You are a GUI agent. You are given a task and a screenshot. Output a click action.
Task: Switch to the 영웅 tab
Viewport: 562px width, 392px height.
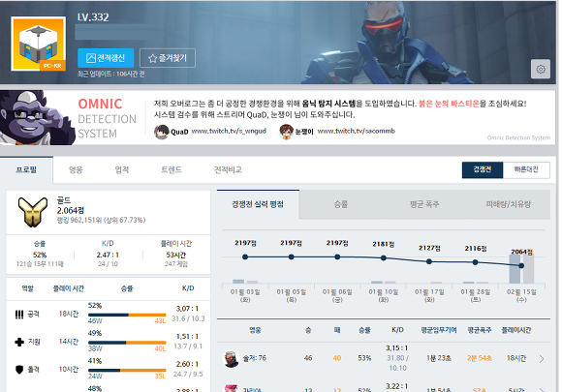click(76, 169)
